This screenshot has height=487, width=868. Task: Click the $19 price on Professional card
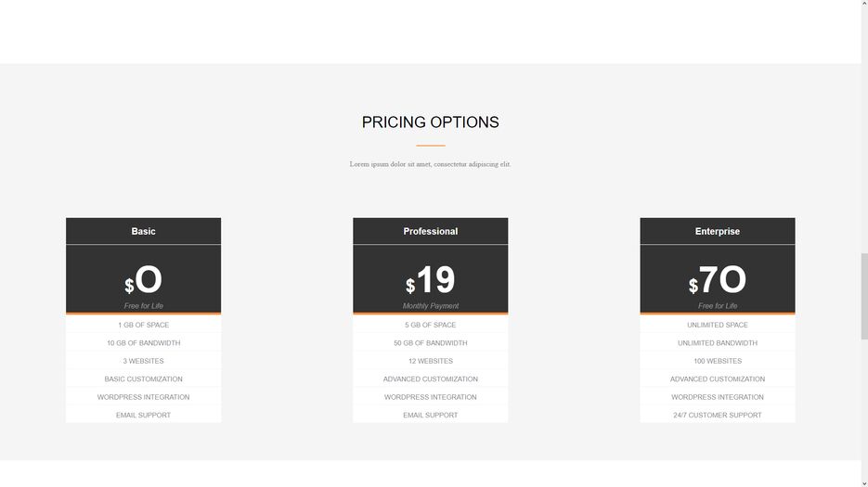(430, 280)
